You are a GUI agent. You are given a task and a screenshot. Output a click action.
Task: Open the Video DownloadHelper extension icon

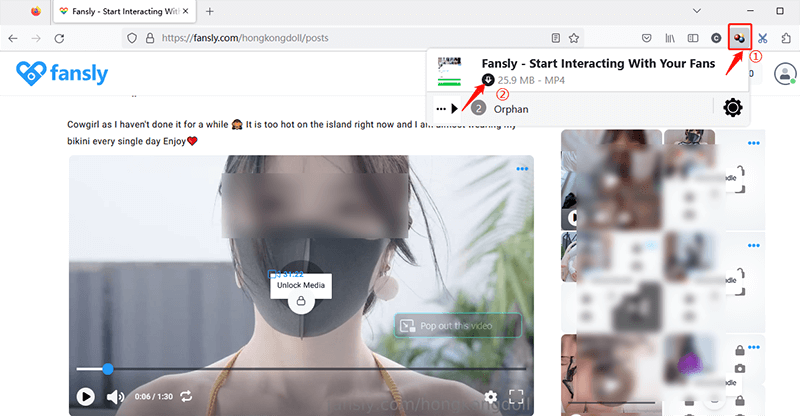coord(740,38)
